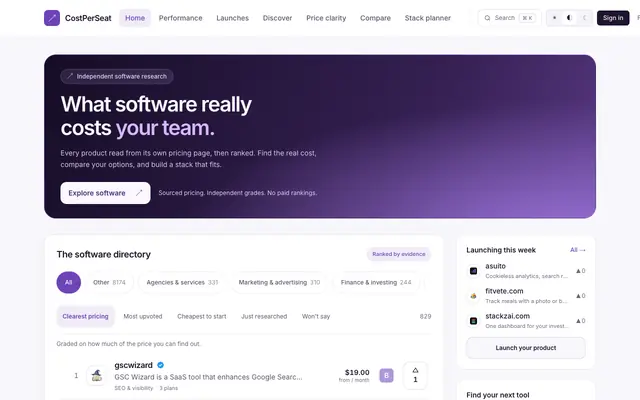The width and height of the screenshot is (640, 400).
Task: Click the B grade badge for gscwizard
Action: tap(387, 376)
